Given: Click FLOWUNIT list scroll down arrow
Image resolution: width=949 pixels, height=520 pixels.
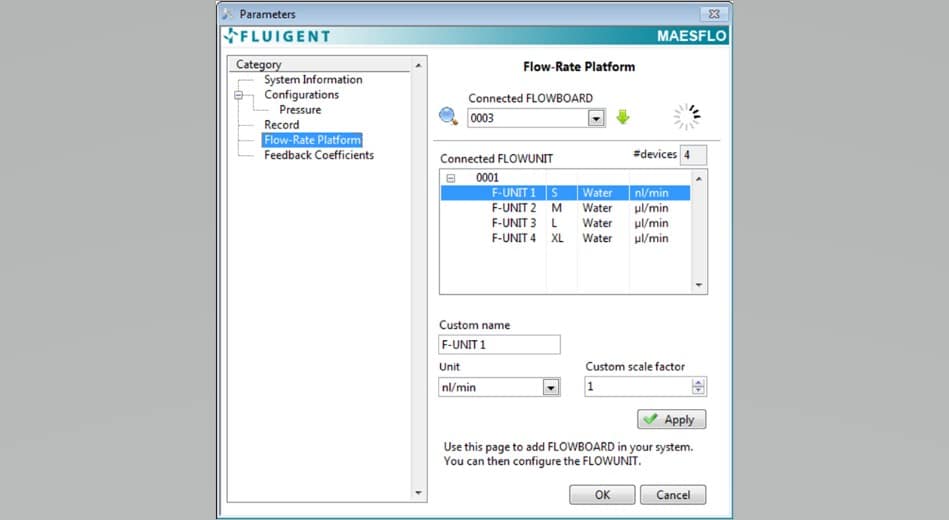Looking at the screenshot, I should point(699,285).
